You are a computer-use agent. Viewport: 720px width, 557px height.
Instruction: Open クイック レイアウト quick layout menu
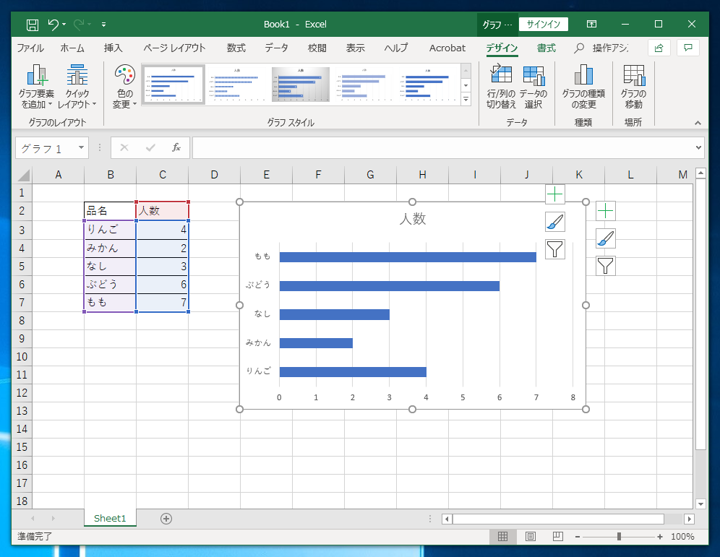(x=77, y=86)
